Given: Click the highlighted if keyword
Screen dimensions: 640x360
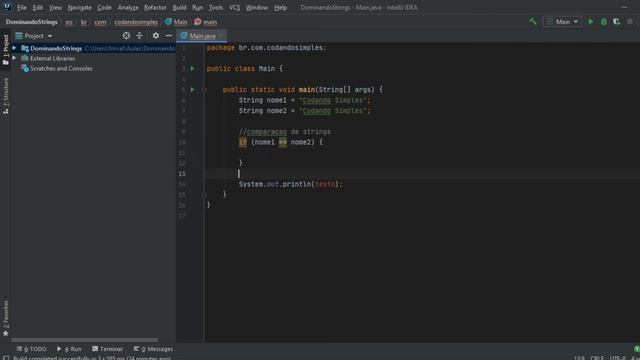Looking at the screenshot, I should [242, 142].
